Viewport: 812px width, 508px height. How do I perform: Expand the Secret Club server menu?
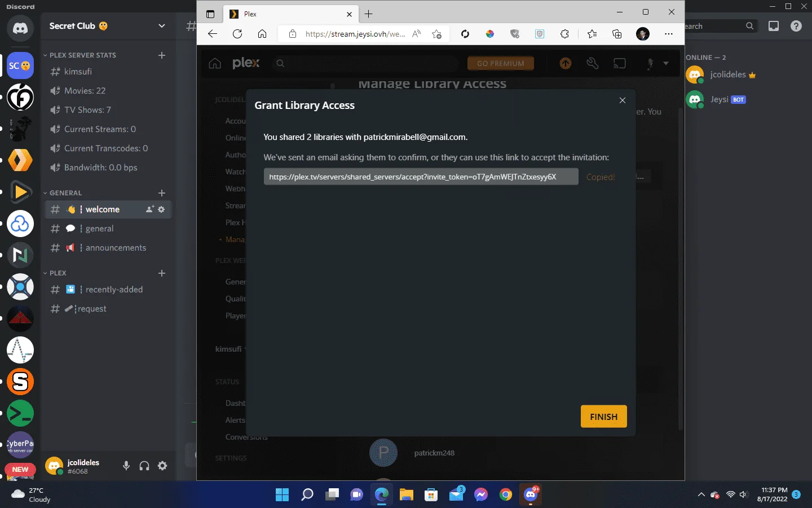click(x=162, y=26)
